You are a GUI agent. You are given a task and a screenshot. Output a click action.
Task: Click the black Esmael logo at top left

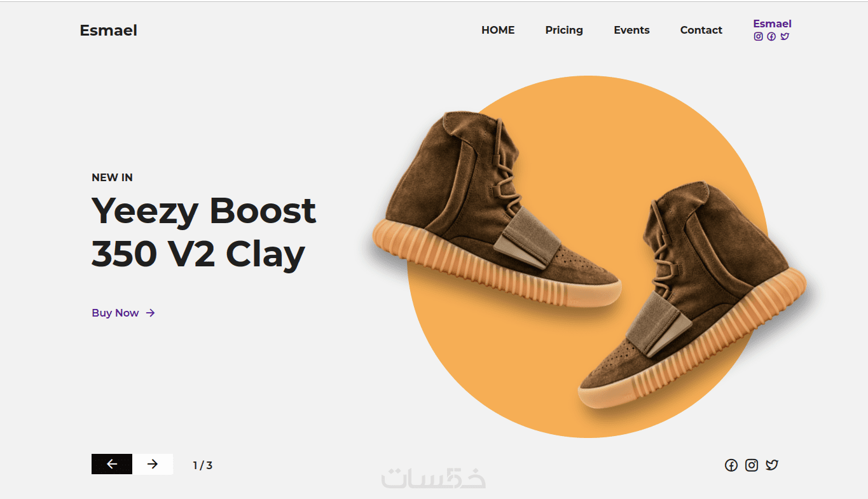pos(108,30)
